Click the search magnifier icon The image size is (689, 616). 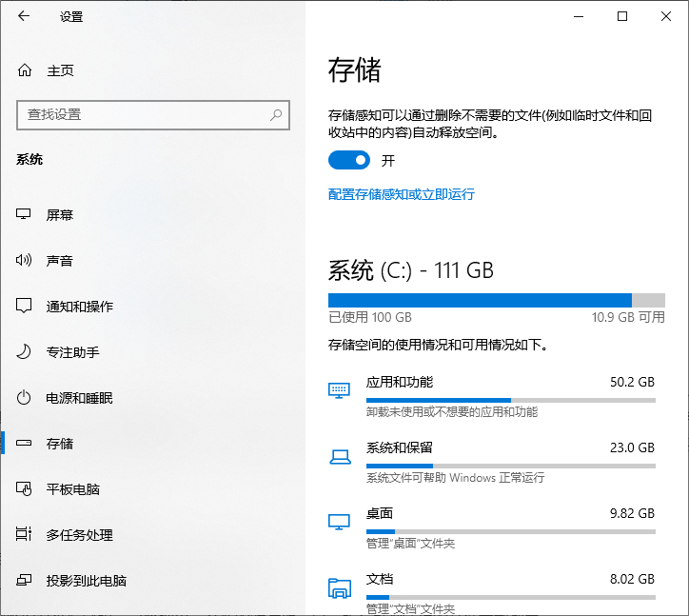276,115
